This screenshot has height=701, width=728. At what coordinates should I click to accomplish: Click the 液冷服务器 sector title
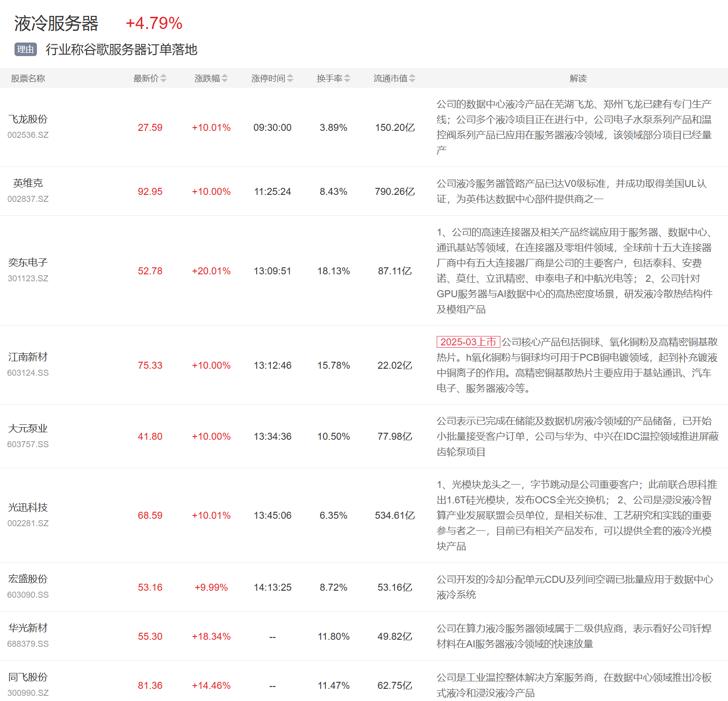(56, 23)
